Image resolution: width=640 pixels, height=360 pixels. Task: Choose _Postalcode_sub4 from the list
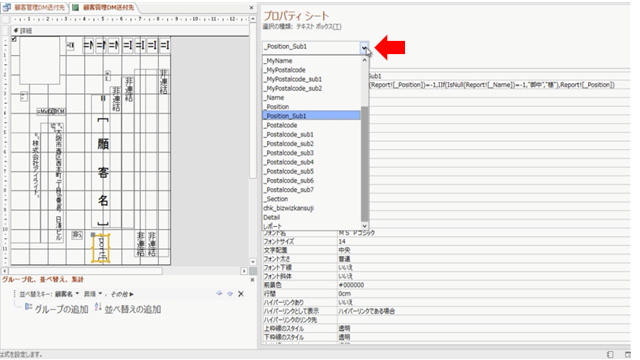(311, 162)
